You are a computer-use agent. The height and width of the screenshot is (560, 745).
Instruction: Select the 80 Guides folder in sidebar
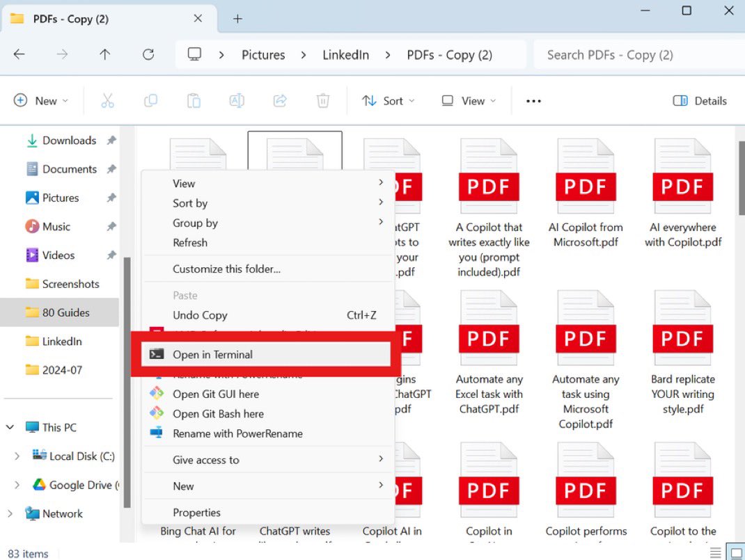60,312
